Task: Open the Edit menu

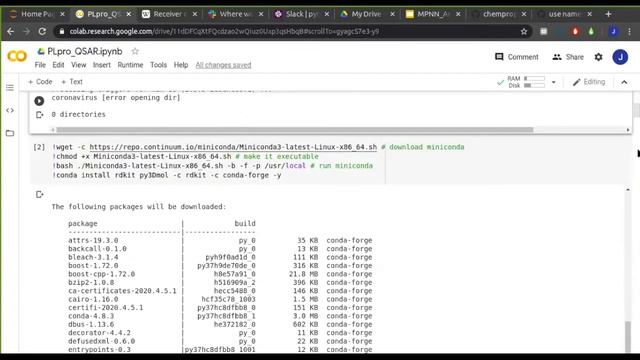Action: coord(58,65)
